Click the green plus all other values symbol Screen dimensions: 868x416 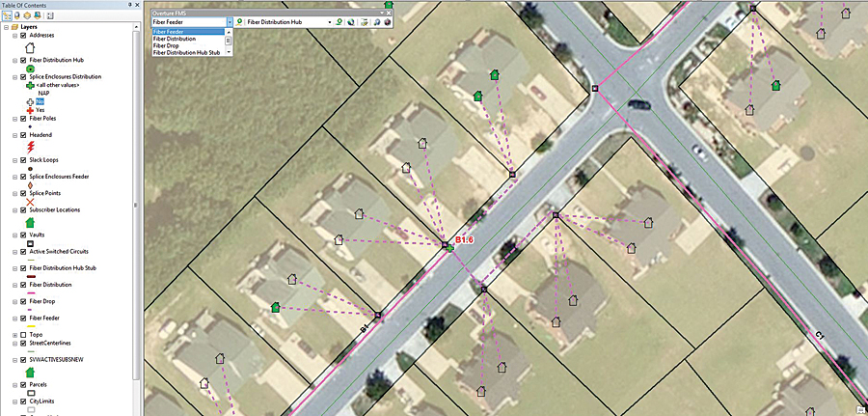pos(31,85)
